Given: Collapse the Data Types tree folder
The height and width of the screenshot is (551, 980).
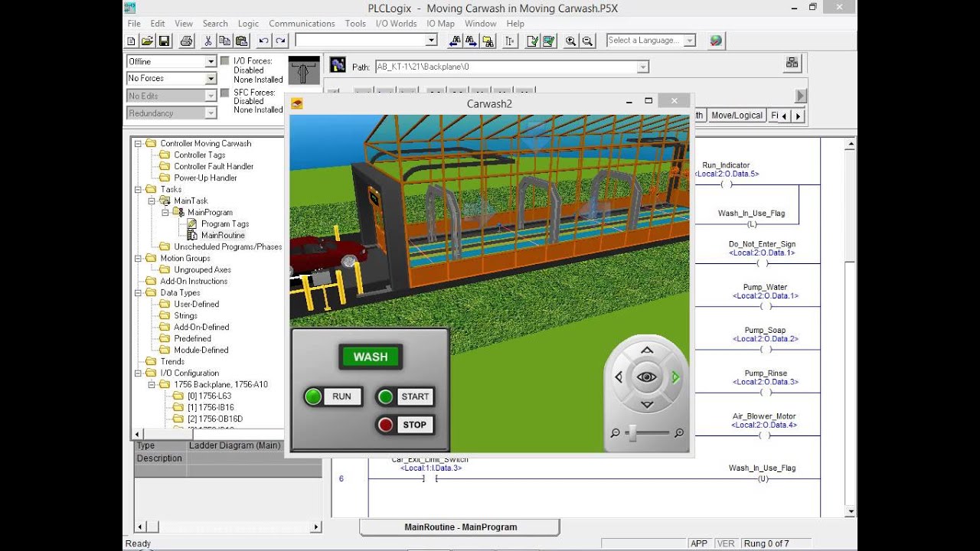Looking at the screenshot, I should click(139, 292).
